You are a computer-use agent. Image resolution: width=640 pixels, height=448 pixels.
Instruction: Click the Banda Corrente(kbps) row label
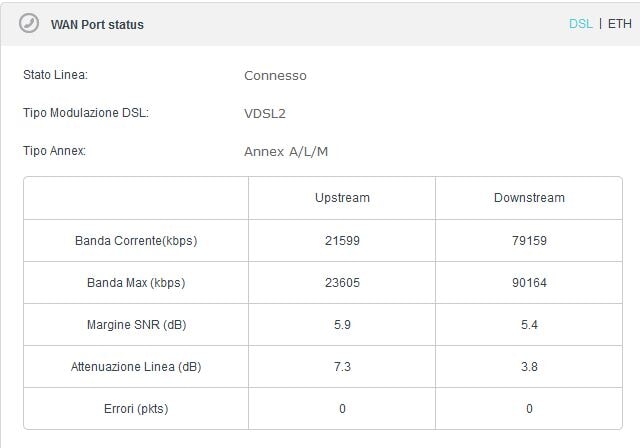coord(136,241)
